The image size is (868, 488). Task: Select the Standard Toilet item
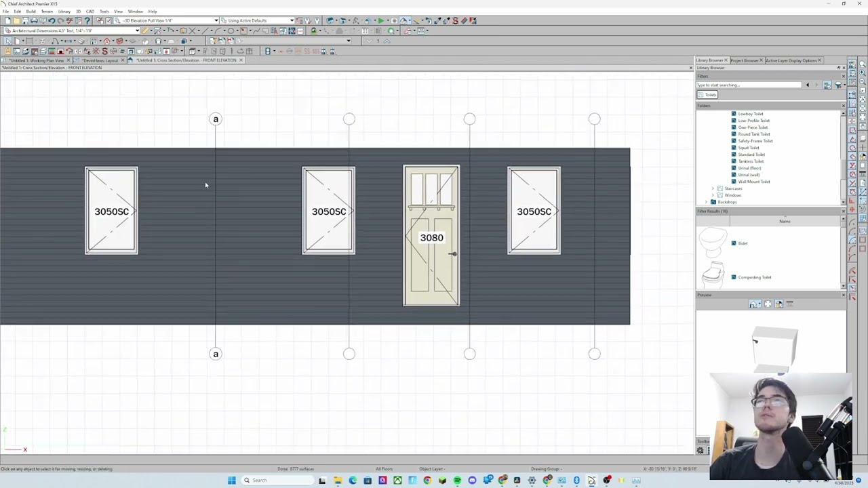click(x=751, y=155)
